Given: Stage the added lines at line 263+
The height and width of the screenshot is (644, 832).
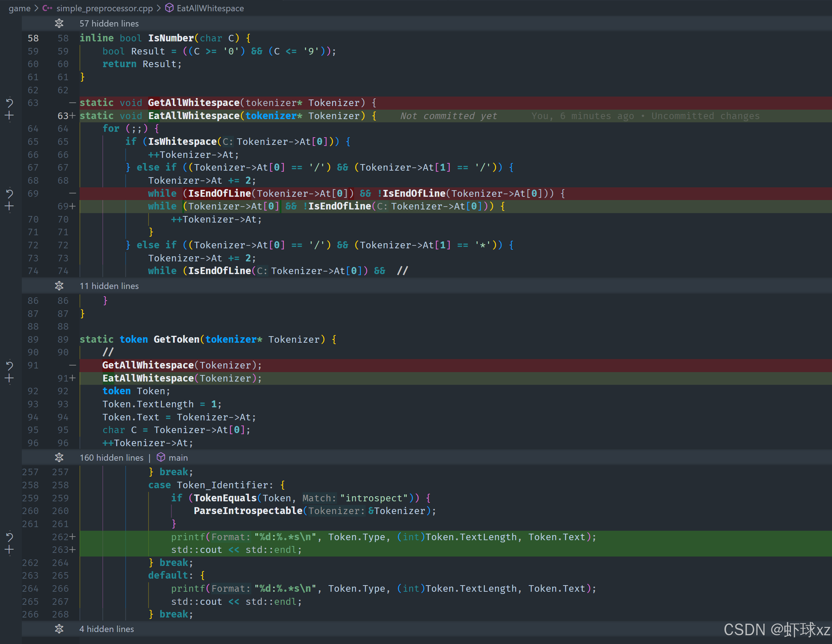Looking at the screenshot, I should pos(9,550).
